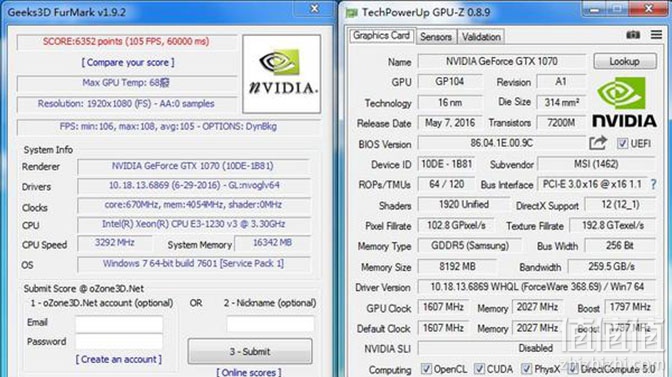Viewport: 672px width, 377px height.
Task: Focus the Nickname input field
Action: (270, 323)
